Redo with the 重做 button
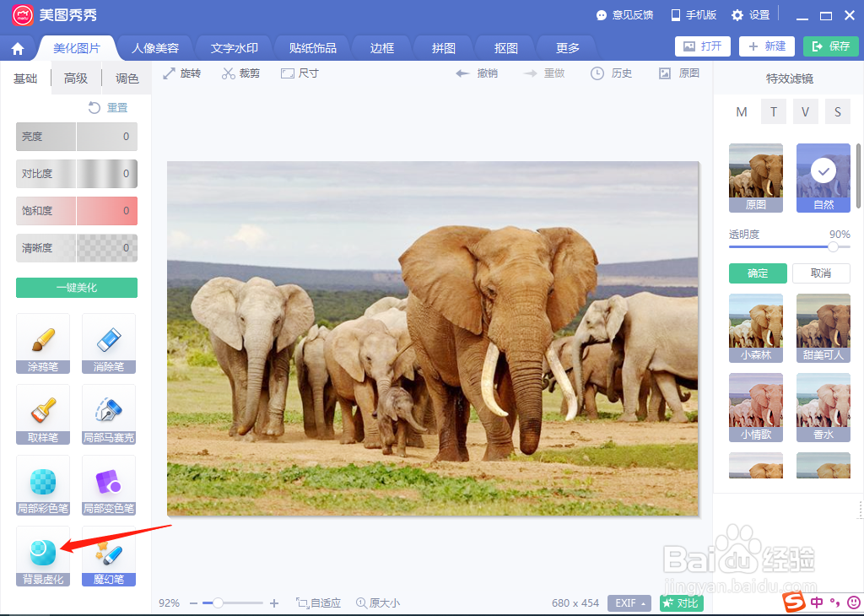The width and height of the screenshot is (864, 616). click(544, 73)
